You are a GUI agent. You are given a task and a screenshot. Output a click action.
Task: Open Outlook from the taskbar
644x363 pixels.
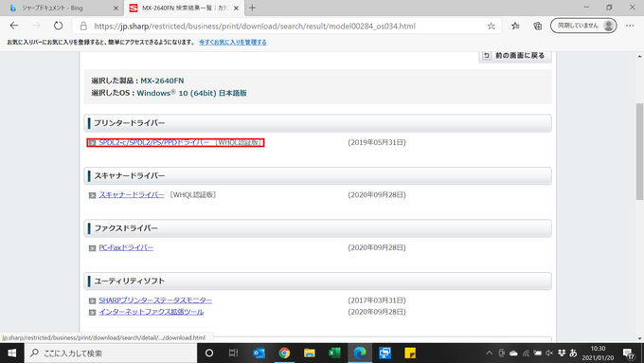coord(259,354)
